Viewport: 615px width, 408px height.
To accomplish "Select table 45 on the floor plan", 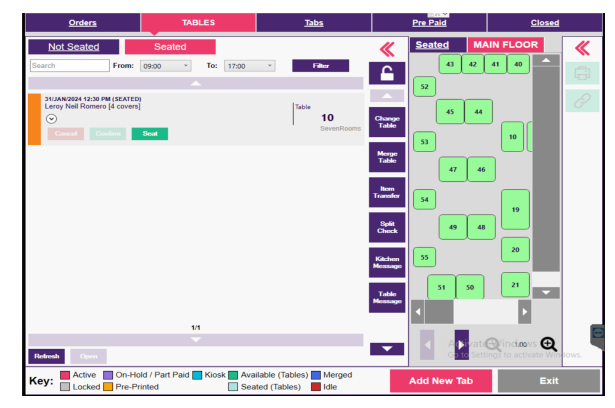I will [450, 112].
